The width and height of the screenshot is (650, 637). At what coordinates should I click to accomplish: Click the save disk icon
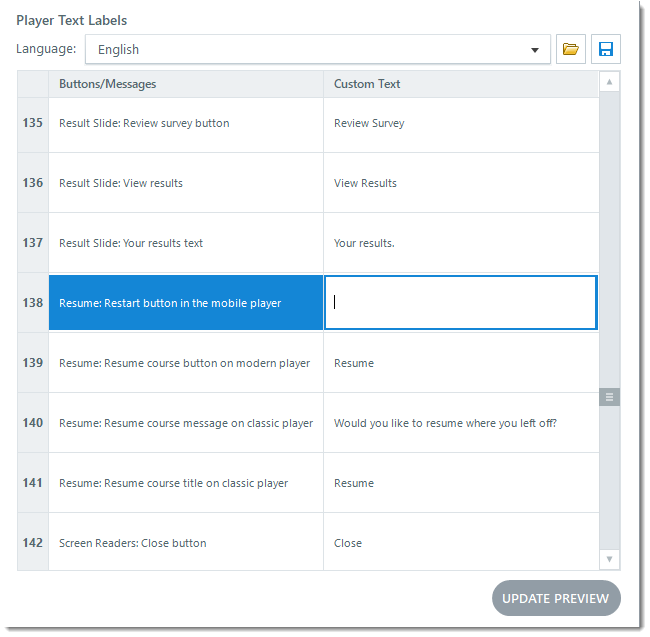[x=605, y=49]
